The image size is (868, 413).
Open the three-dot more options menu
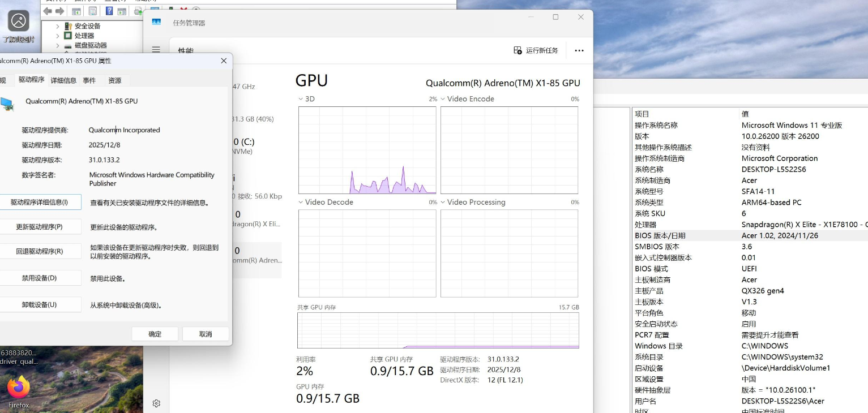579,50
